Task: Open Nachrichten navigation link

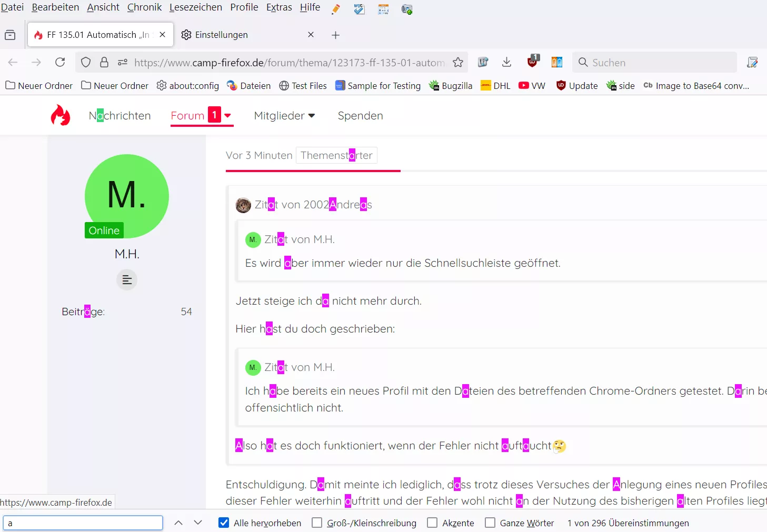Action: [120, 115]
